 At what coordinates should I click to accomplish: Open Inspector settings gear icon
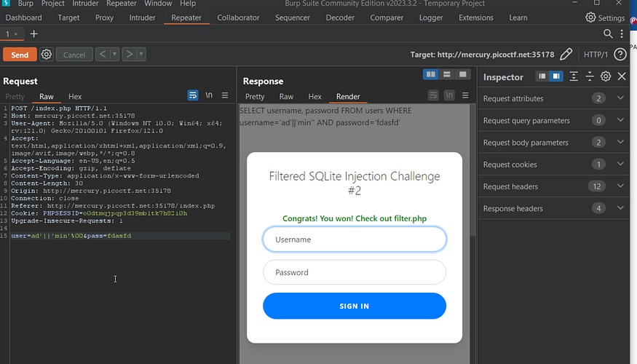[606, 76]
